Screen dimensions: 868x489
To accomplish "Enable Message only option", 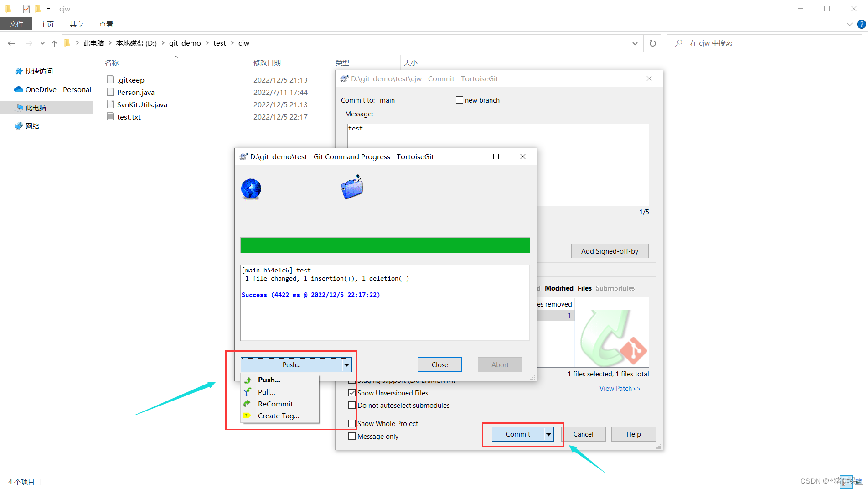I will (x=351, y=436).
